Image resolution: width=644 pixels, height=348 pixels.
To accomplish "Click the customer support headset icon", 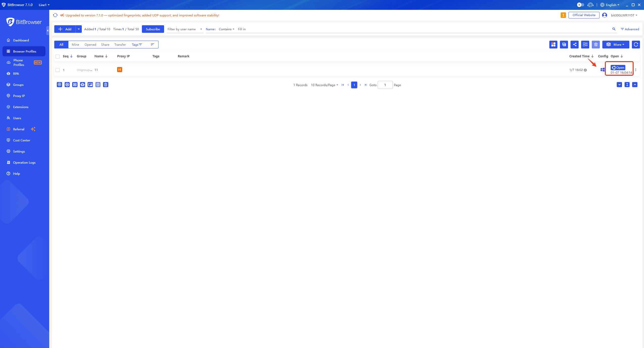I will (590, 5).
